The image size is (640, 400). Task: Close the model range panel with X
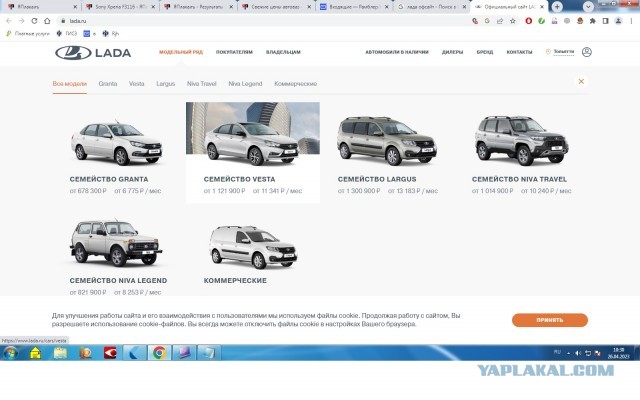tap(581, 82)
